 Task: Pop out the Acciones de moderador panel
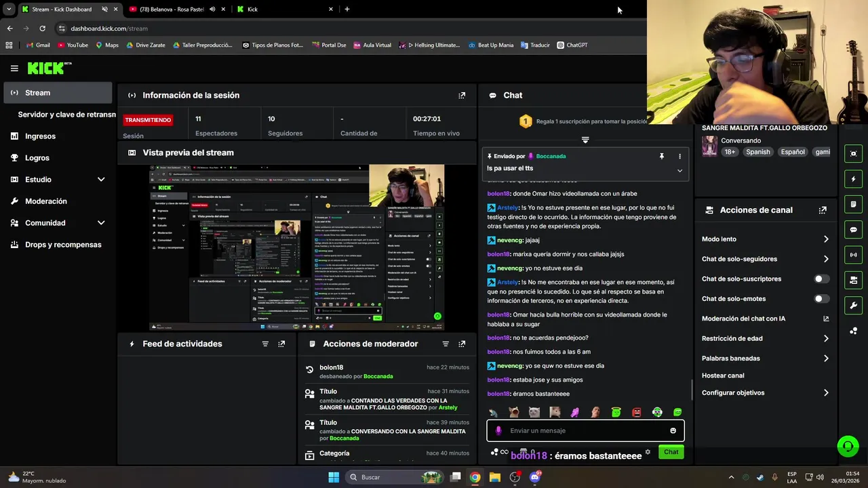click(462, 344)
